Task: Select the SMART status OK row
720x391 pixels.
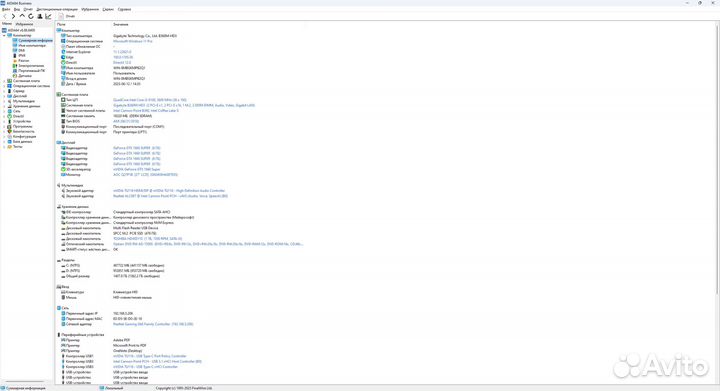Action: click(x=90, y=249)
